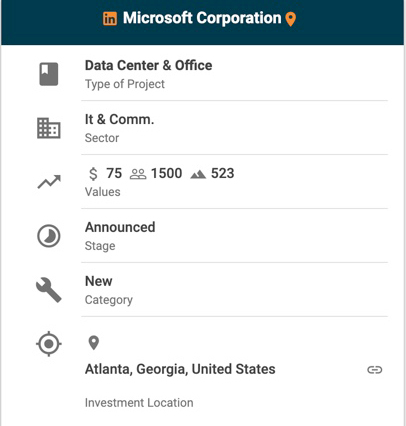Select the book icon for project type

pos(49,74)
